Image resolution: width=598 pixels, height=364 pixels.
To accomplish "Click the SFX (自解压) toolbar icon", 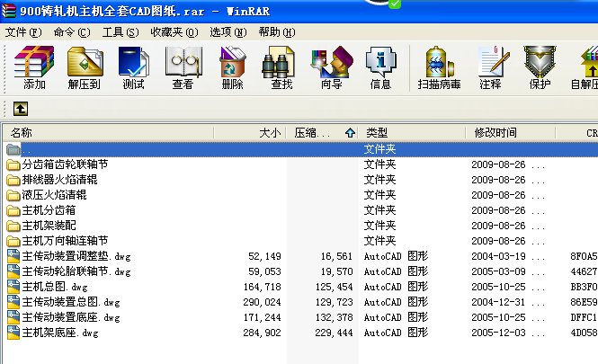I will pos(589,62).
